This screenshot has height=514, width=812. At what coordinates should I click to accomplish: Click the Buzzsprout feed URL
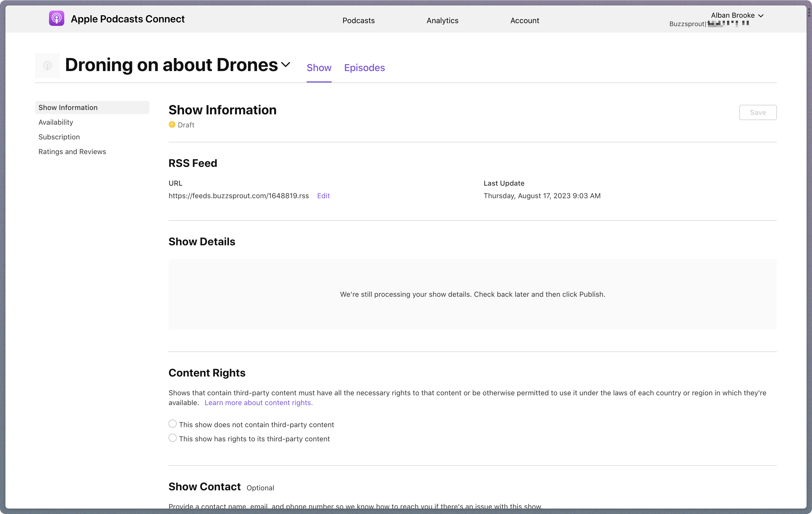(239, 195)
